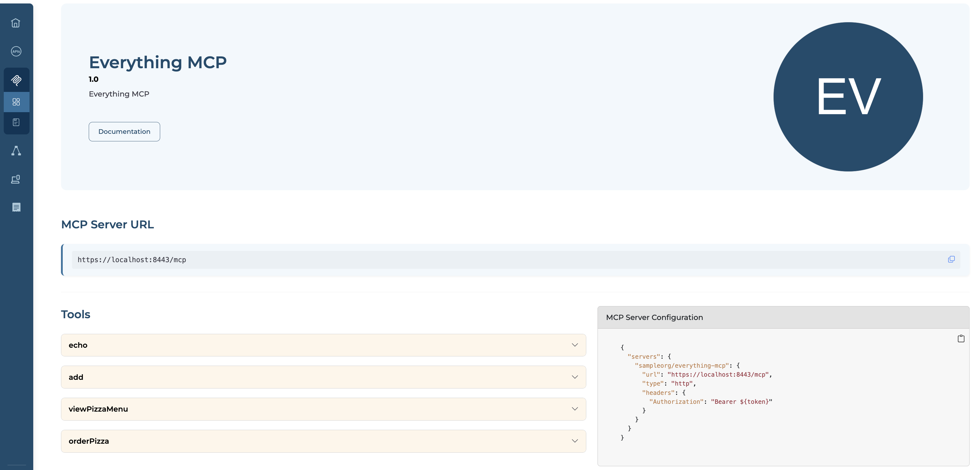This screenshot has height=470, width=980.
Task: Expand the add tool chevron
Action: click(x=574, y=377)
